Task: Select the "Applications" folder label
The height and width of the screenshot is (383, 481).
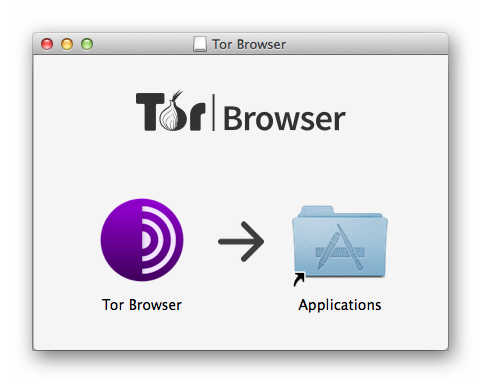Action: point(340,305)
